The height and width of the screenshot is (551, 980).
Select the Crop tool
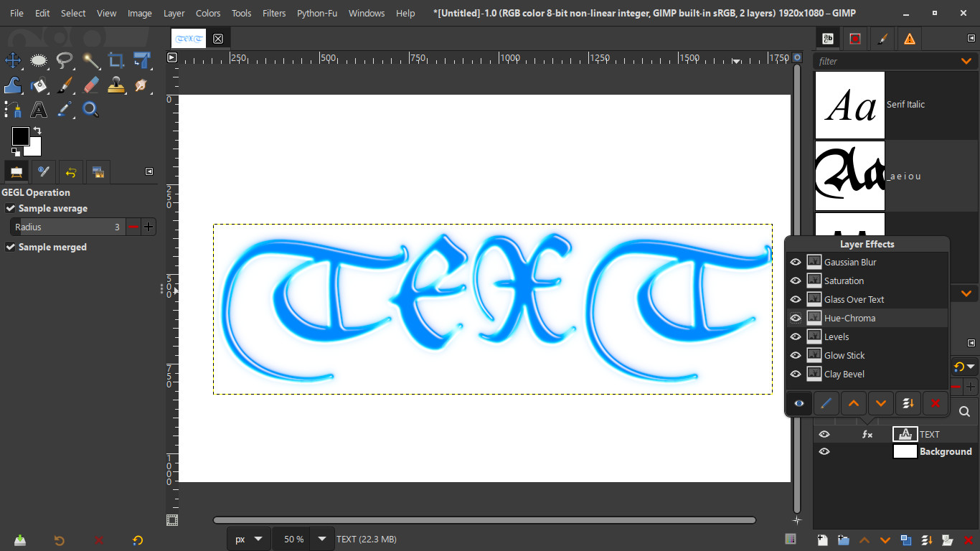pos(116,61)
